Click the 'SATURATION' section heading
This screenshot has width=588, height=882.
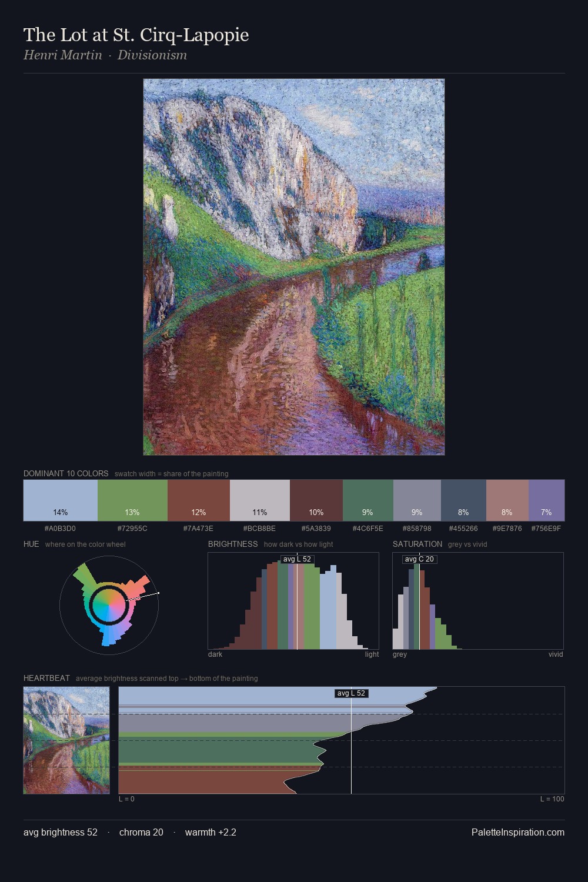tap(417, 544)
